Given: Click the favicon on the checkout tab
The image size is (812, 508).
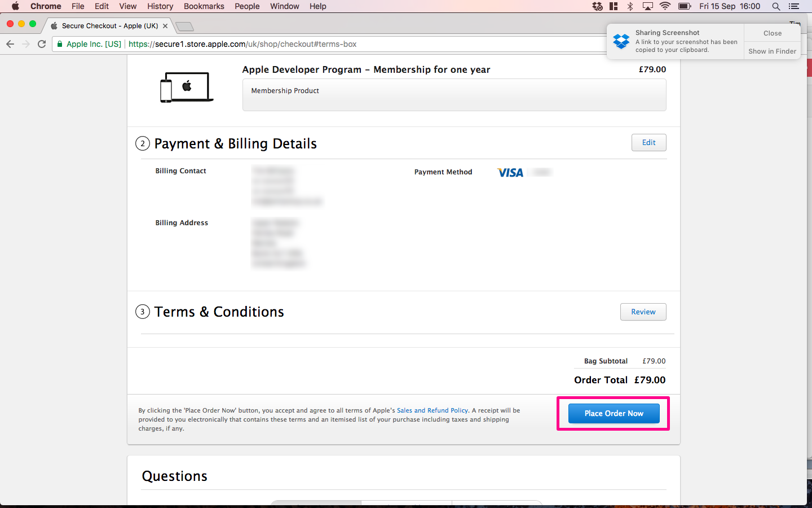Looking at the screenshot, I should 54,26.
